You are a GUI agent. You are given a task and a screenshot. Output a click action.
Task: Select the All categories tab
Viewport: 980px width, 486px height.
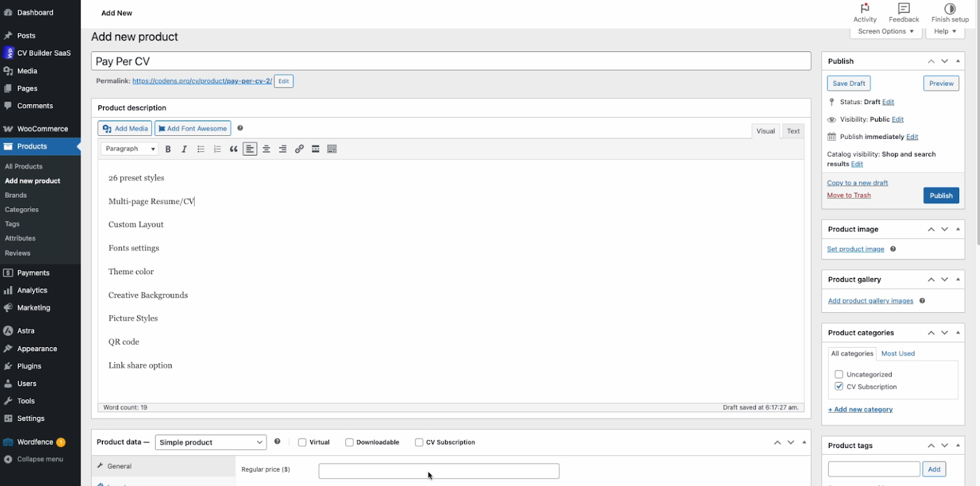[852, 353]
